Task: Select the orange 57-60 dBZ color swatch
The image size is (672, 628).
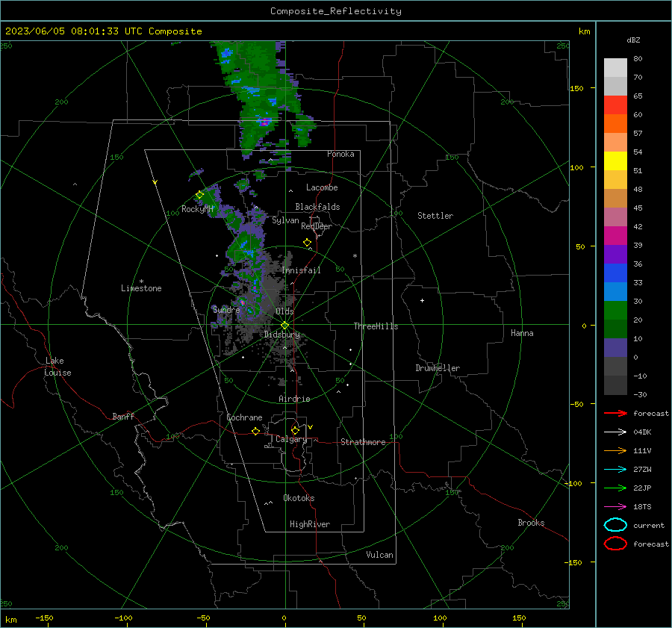Action: [x=615, y=124]
